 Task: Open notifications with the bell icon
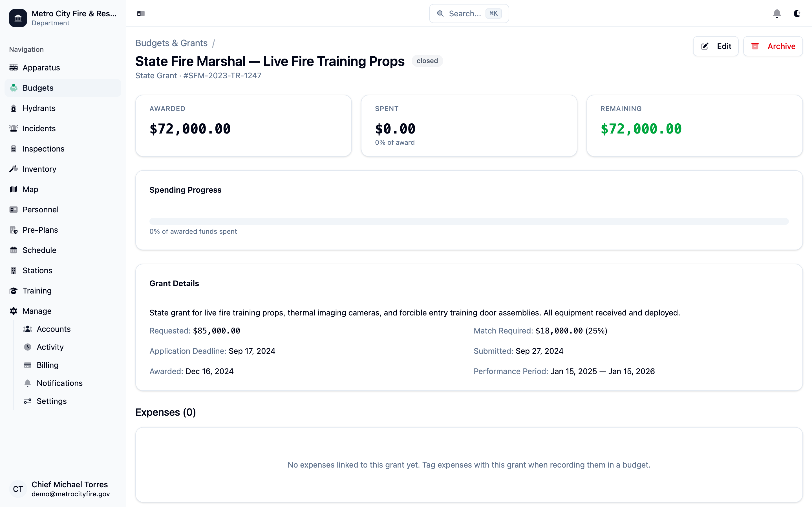coord(777,14)
